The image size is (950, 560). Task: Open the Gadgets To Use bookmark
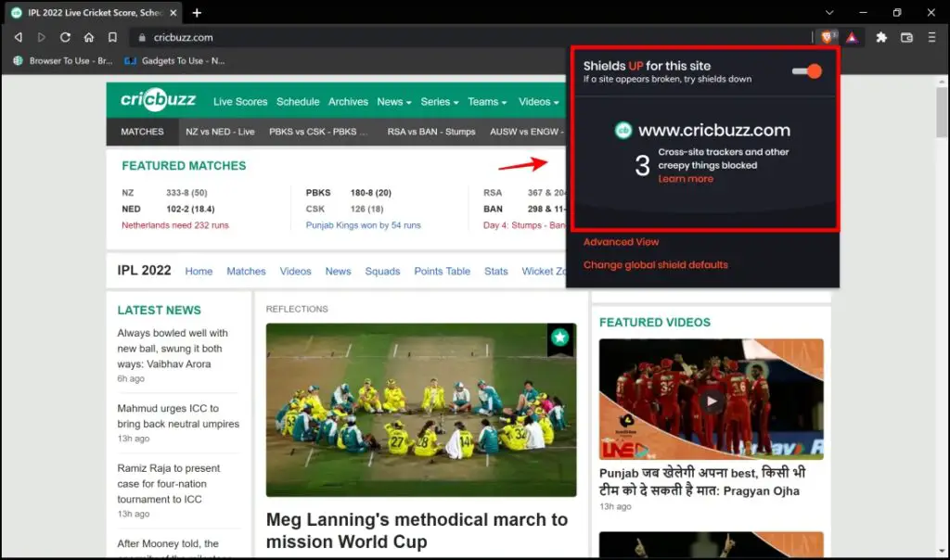pyautogui.click(x=174, y=60)
